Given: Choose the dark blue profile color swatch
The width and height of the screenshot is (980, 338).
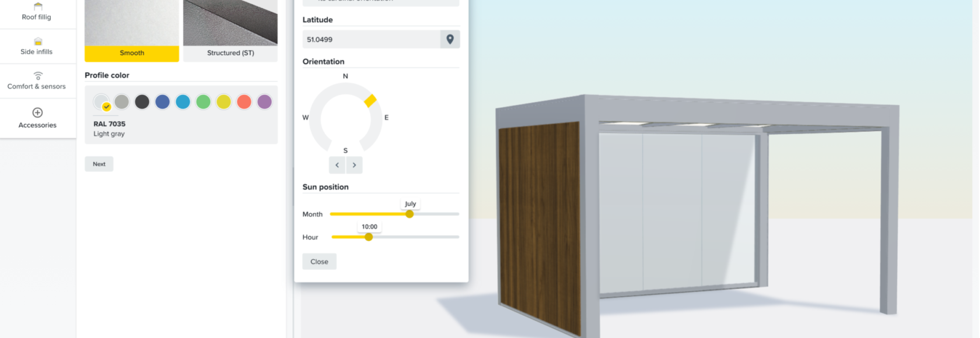Looking at the screenshot, I should tap(163, 102).
